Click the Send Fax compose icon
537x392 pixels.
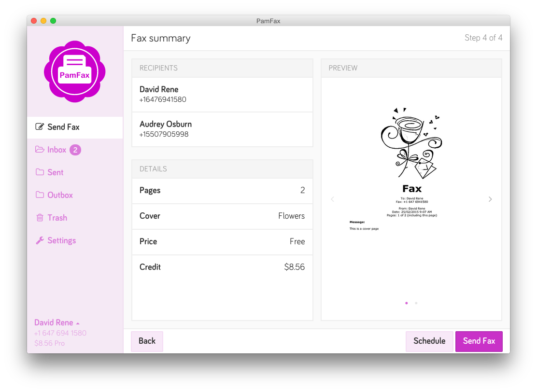40,127
